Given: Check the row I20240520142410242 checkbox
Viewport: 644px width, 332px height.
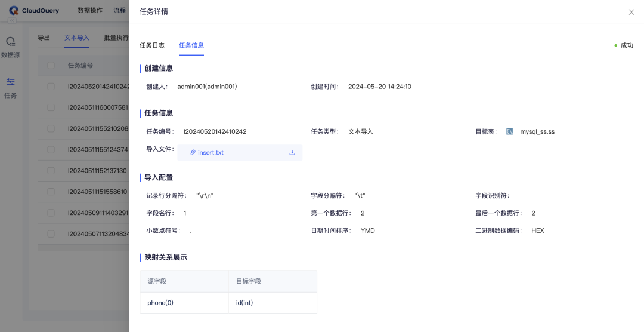Looking at the screenshot, I should (51, 87).
